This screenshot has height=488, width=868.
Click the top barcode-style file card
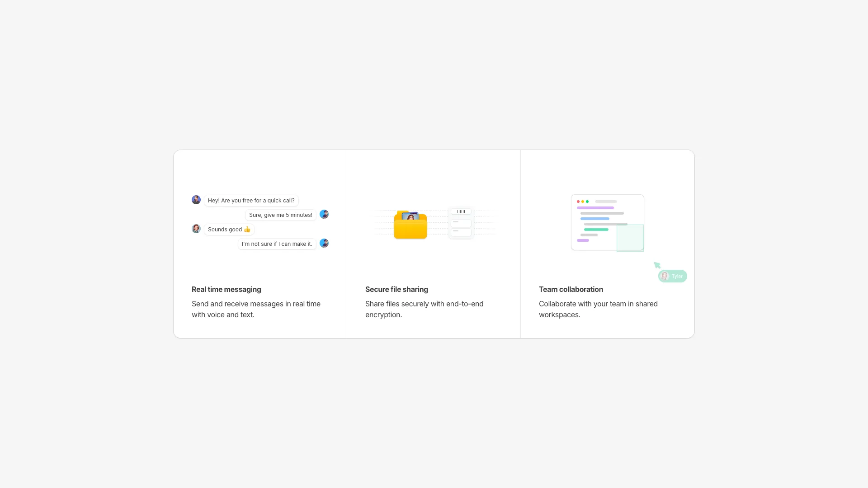pos(461,211)
